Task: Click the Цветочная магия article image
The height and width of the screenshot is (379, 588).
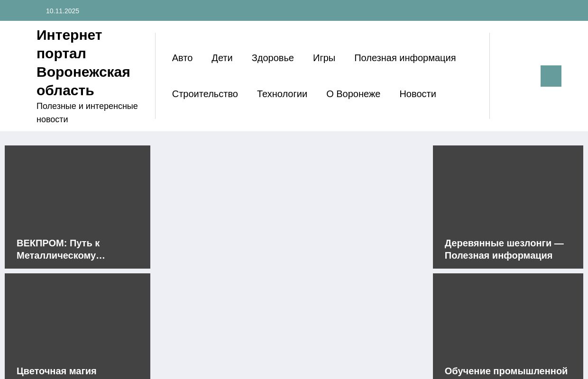Action: [77, 313]
